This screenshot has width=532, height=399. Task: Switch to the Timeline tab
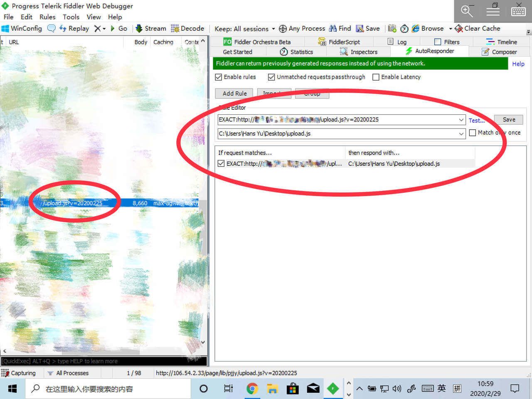pos(502,42)
